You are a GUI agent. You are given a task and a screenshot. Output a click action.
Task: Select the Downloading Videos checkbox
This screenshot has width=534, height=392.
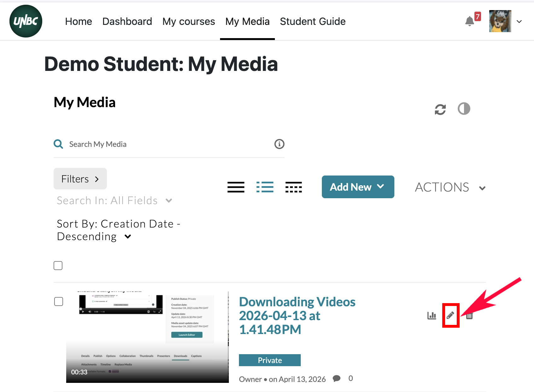[x=59, y=302]
